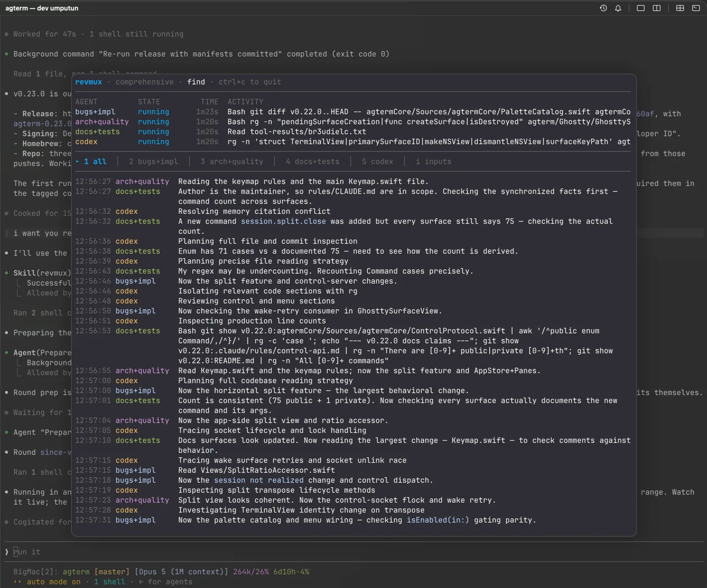Click the 'agterm-0.23.0' link text in background
This screenshot has width=707, height=588.
click(42, 124)
